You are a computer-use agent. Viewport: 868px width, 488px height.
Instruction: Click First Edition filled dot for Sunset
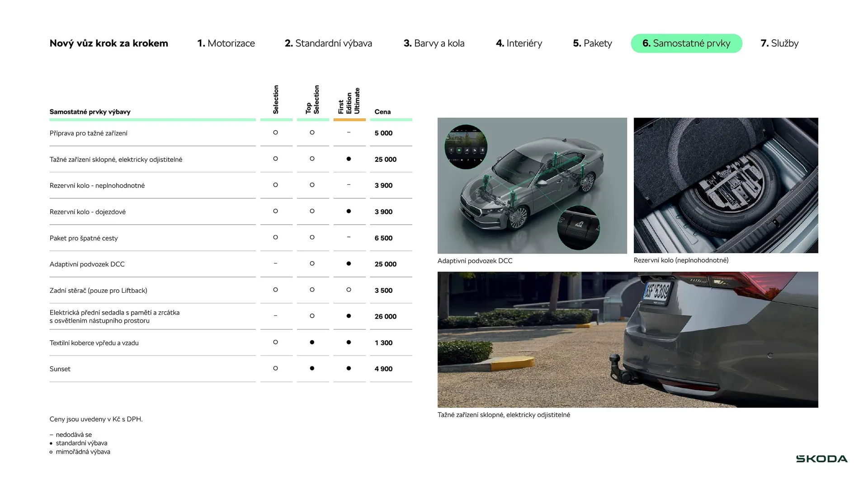(x=349, y=368)
